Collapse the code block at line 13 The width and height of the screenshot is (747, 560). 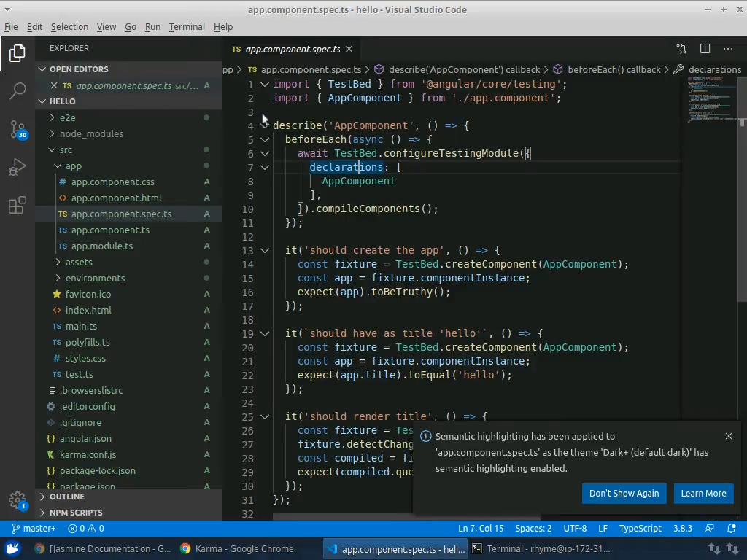click(265, 250)
